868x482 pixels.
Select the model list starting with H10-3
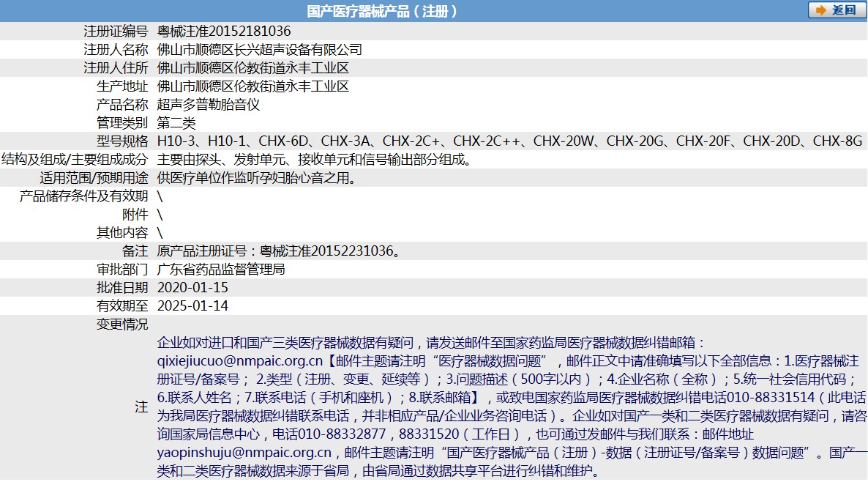pyautogui.click(x=510, y=141)
